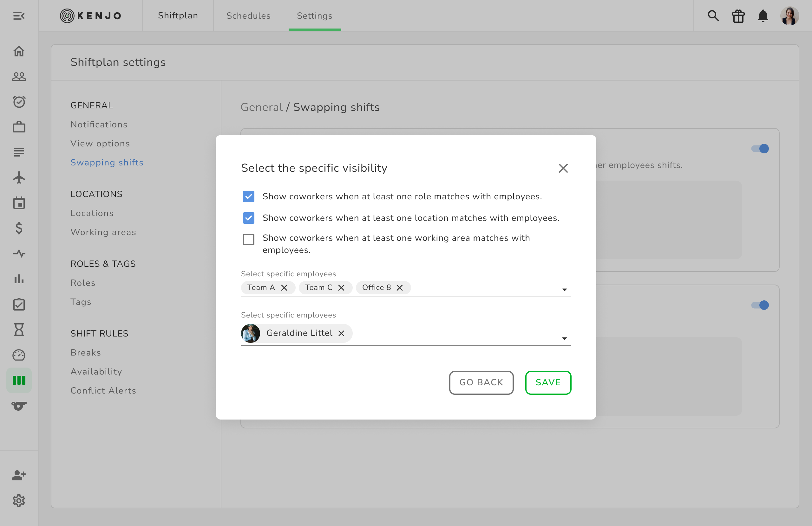Uncheck the role matches checkbox
The width and height of the screenshot is (812, 526).
click(248, 196)
